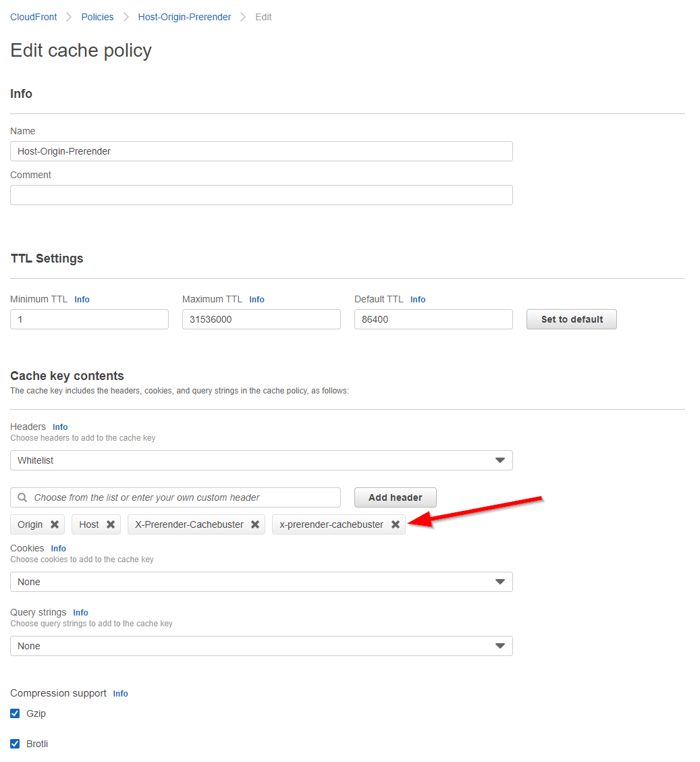The width and height of the screenshot is (700, 762).
Task: Click Host-Origin-Prerender in the breadcrumb
Action: click(184, 16)
